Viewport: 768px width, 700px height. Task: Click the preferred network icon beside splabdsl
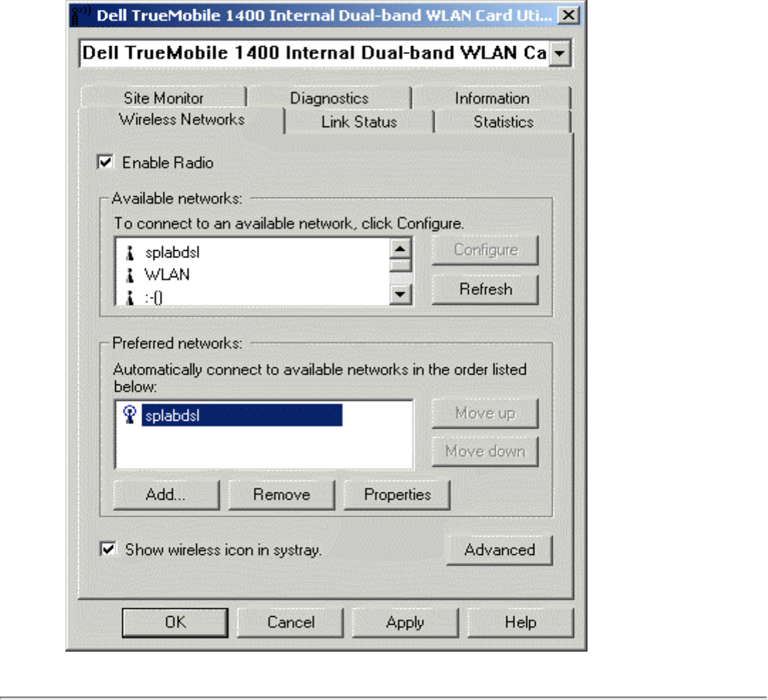click(130, 415)
